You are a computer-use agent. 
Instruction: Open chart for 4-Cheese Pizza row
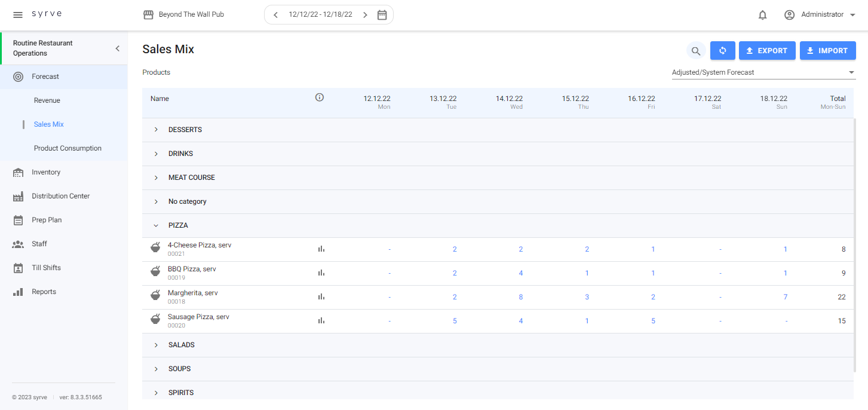pyautogui.click(x=321, y=249)
